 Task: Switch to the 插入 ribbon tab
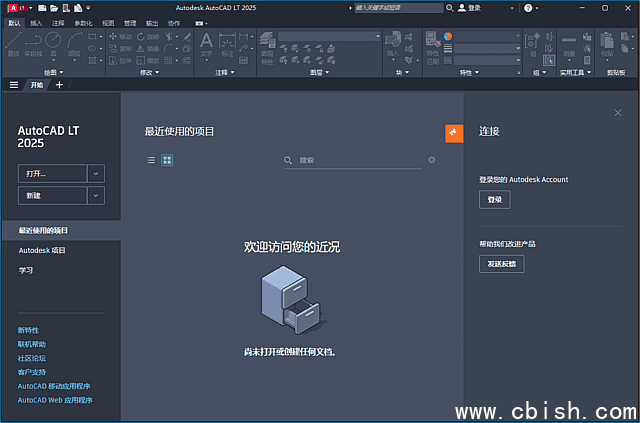36,23
